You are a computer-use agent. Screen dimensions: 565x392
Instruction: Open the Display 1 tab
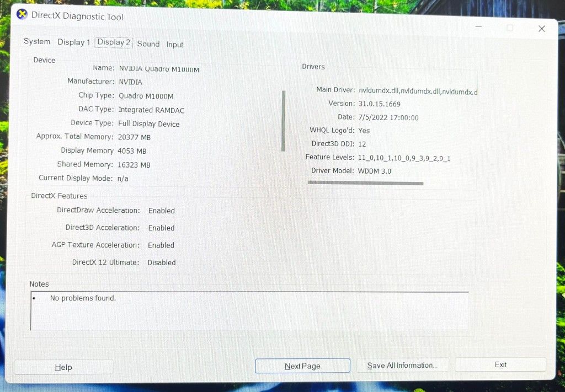pos(73,42)
